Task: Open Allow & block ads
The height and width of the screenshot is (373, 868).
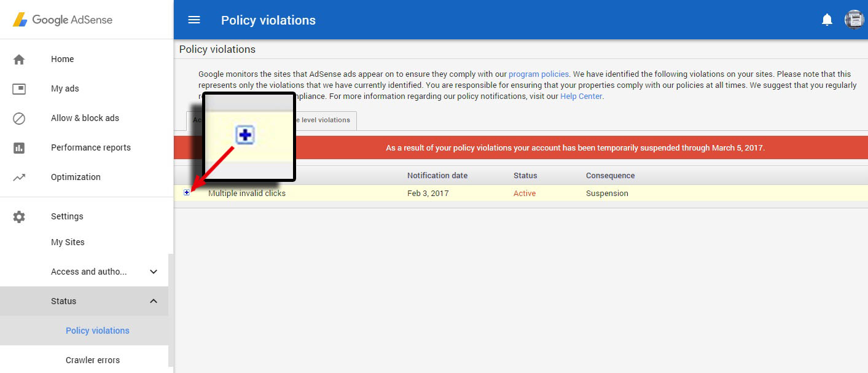Action: (85, 118)
